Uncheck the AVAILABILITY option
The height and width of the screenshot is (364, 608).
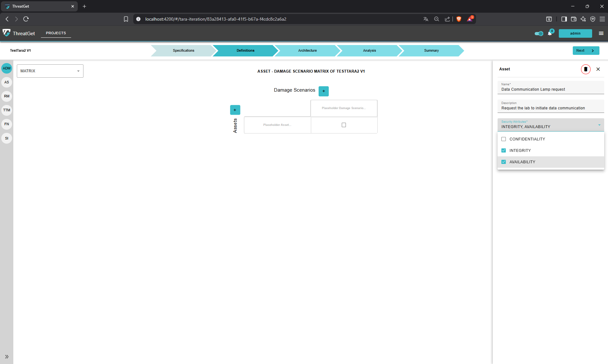coord(504,162)
